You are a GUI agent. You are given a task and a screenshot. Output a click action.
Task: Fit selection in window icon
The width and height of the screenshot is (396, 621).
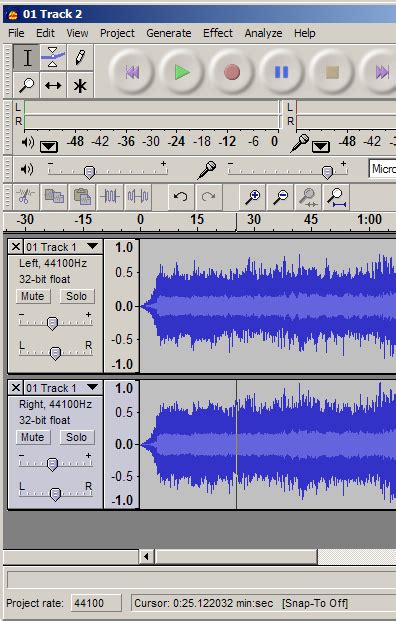tap(308, 197)
